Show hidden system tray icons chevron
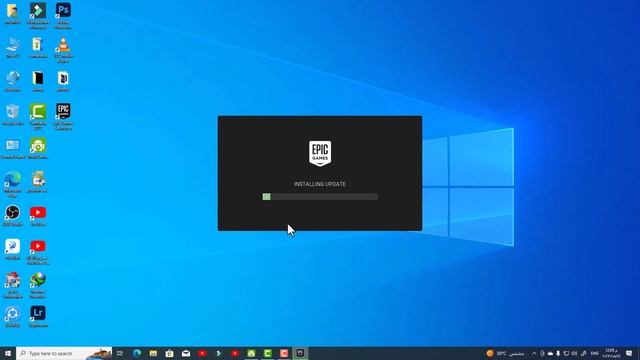Image resolution: width=640 pixels, height=360 pixels. coord(534,353)
